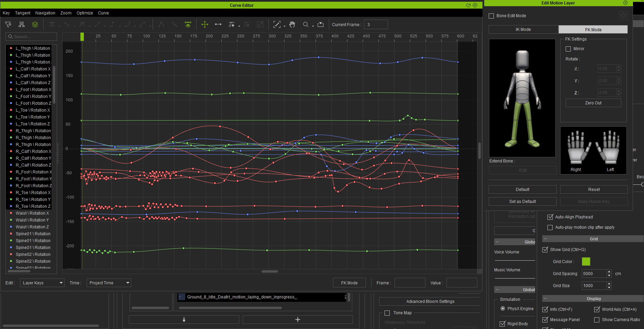Enable the Mirror checkbox in FK Settings
The height and width of the screenshot is (329, 644).
568,49
